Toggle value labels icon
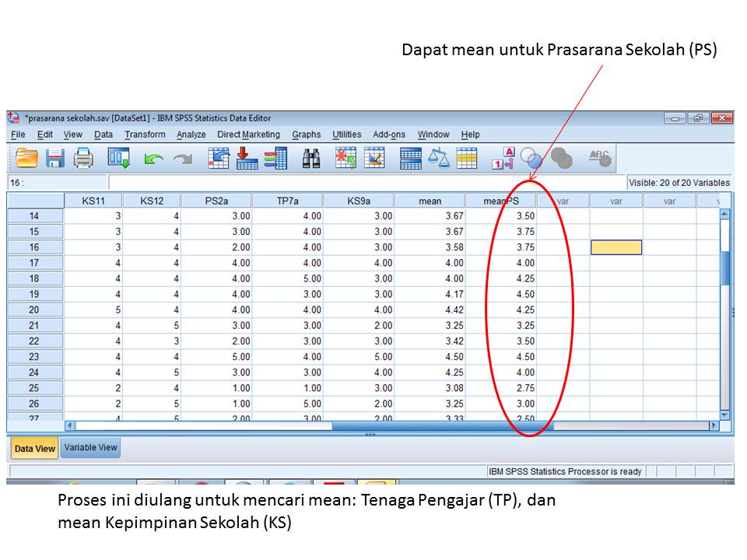 pos(503,158)
